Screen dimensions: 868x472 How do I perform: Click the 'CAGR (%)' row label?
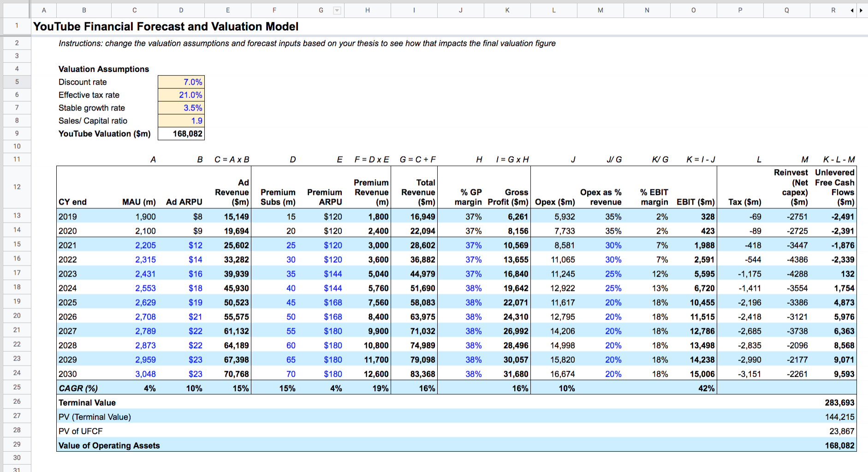click(78, 388)
